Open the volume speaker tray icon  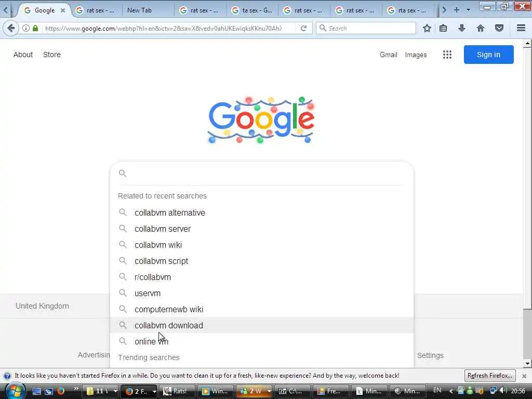coord(503,391)
